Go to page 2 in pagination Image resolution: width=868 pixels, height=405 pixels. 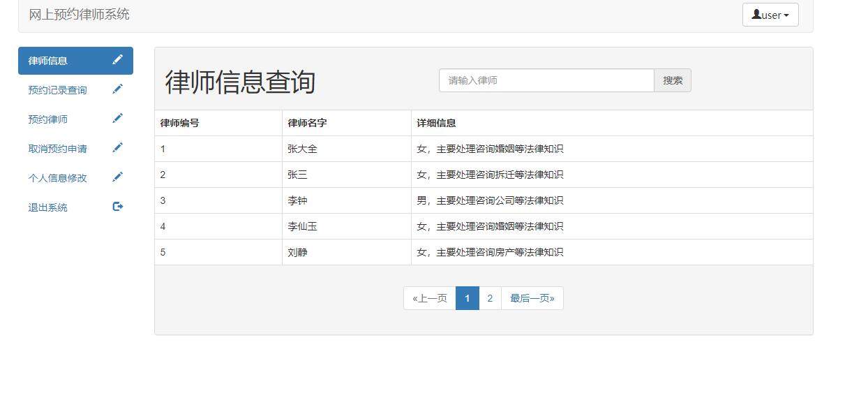point(490,297)
